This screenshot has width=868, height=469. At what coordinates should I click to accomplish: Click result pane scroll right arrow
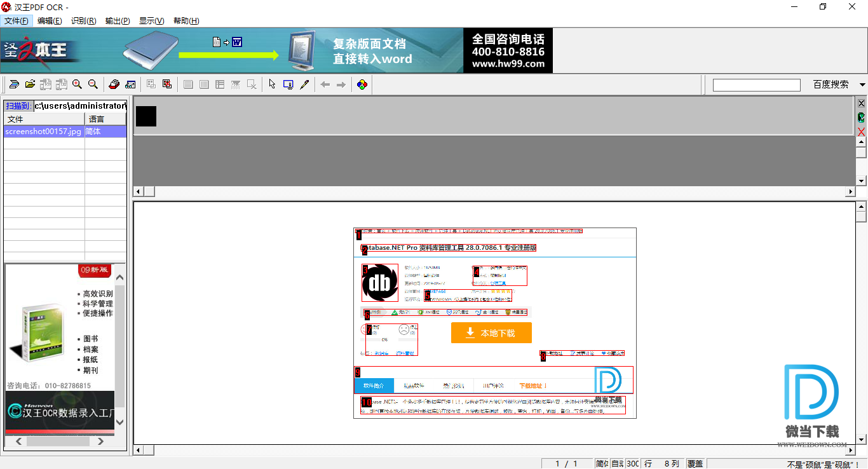click(x=851, y=191)
